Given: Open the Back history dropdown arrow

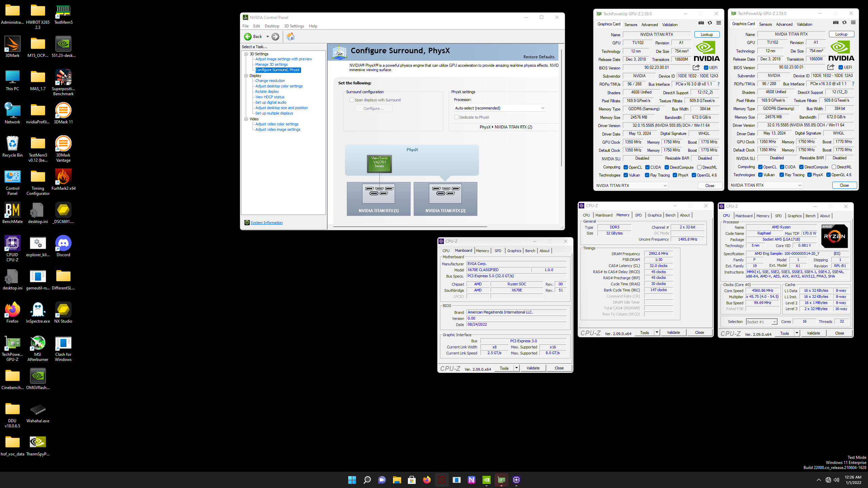Looking at the screenshot, I should (268, 37).
